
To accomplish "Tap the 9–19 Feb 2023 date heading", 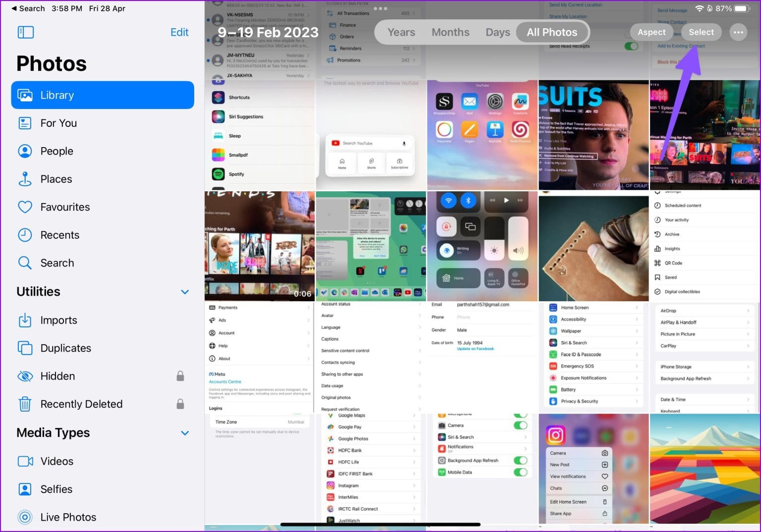I will point(268,32).
